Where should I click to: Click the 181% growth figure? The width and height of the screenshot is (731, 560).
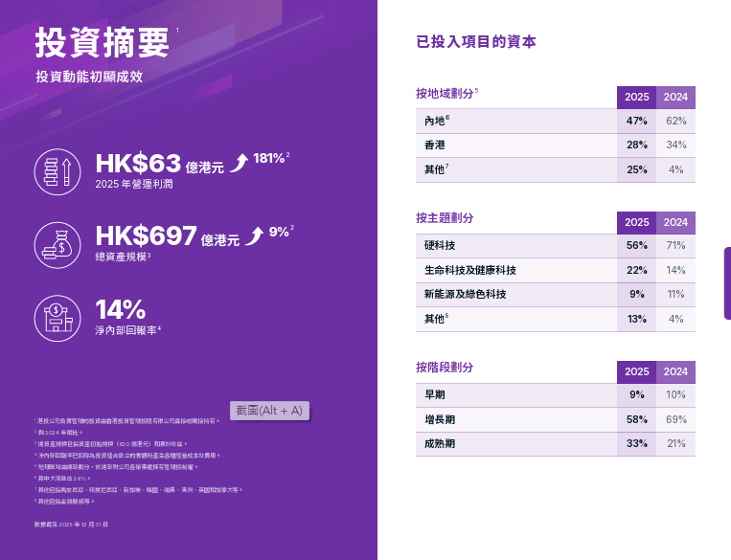point(269,158)
